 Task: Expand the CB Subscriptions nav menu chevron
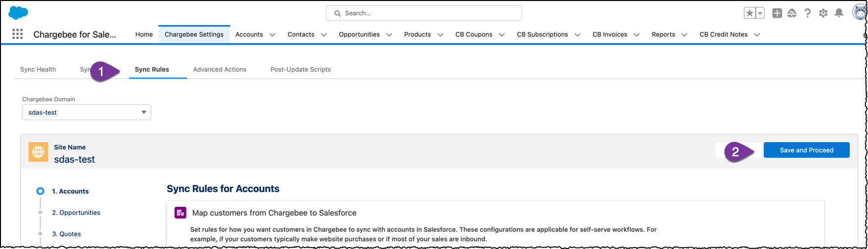[577, 35]
